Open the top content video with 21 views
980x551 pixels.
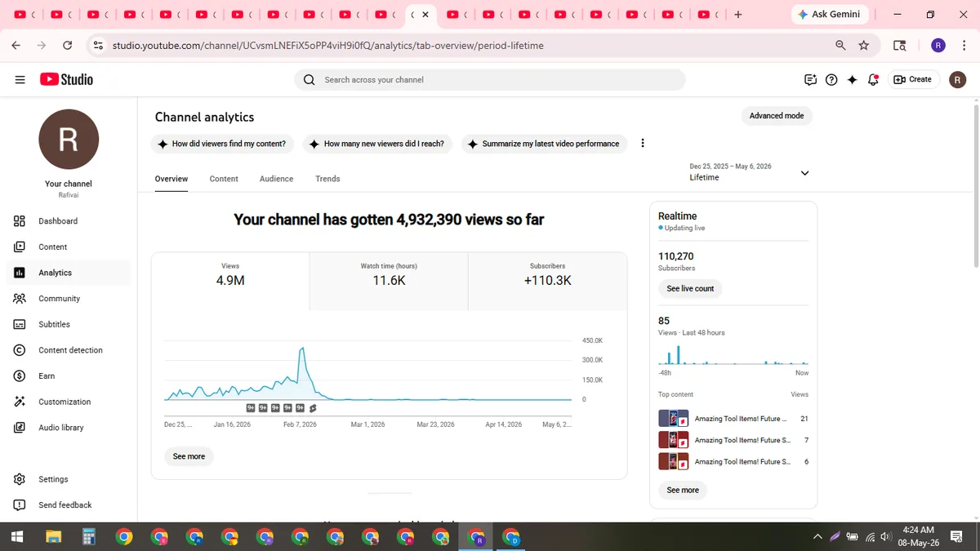733,419
